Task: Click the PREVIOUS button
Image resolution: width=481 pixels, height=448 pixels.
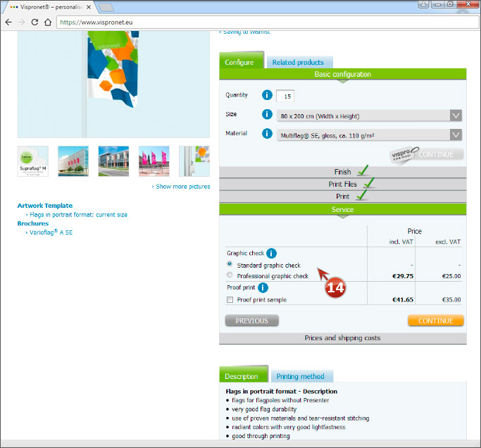Action: (x=252, y=321)
